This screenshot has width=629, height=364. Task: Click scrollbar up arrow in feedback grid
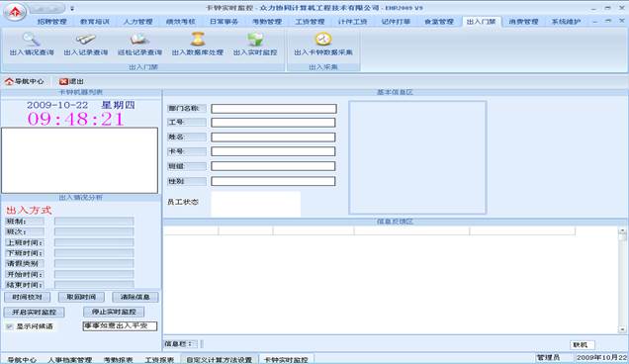[x=622, y=231]
